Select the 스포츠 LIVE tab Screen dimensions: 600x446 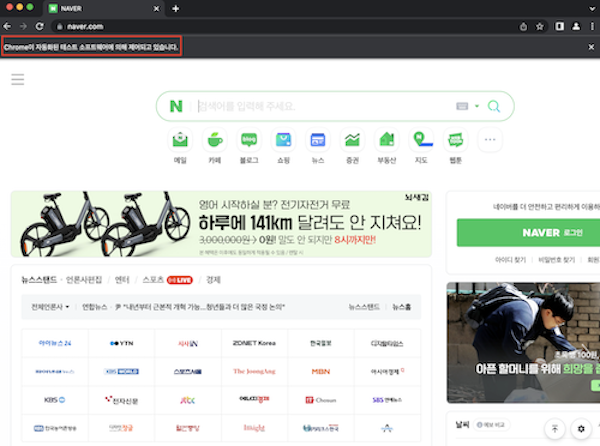[168, 280]
